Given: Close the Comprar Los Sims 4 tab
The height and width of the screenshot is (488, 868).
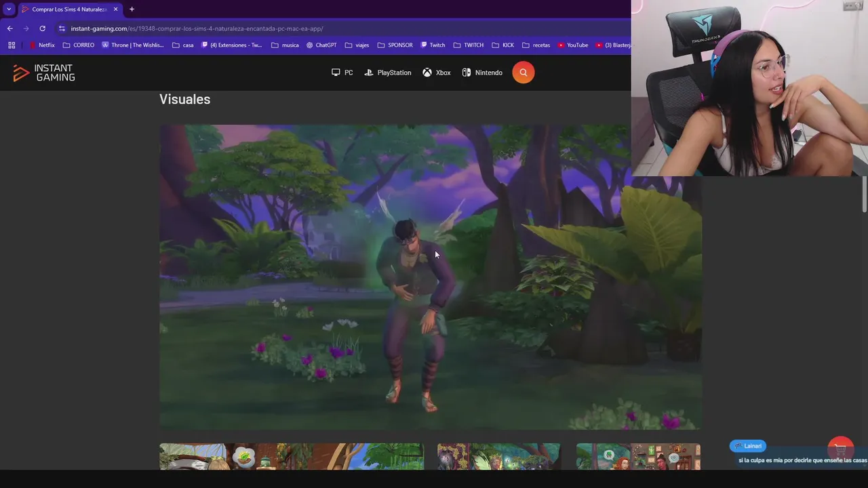Looking at the screenshot, I should pyautogui.click(x=115, y=9).
